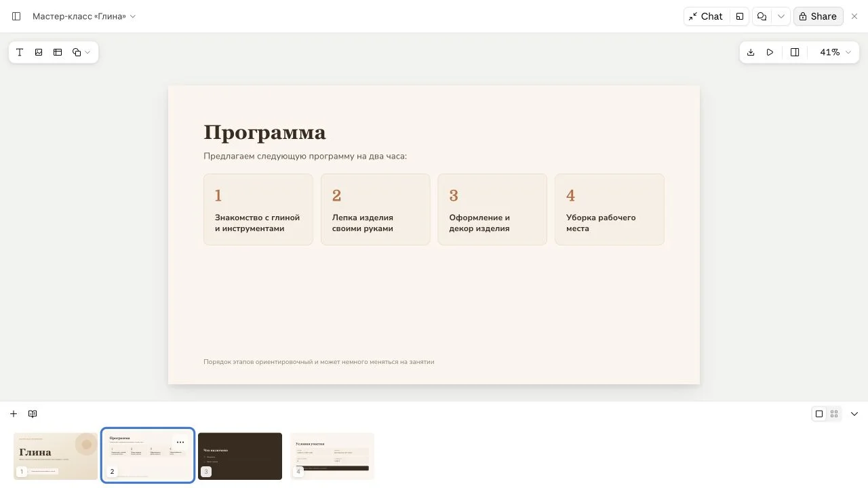This screenshot has height=488, width=868.
Task: Select card 2 «Лепка изделия своими руками»
Action: pos(375,209)
